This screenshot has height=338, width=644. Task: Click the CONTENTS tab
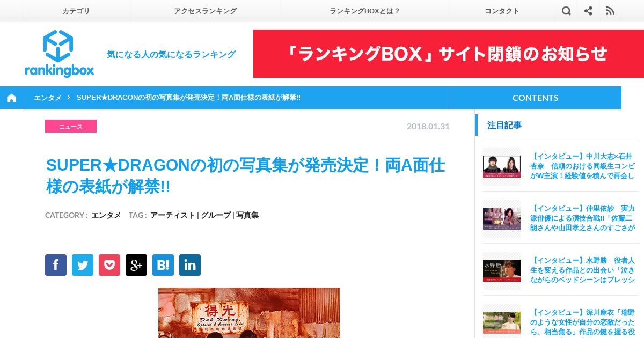click(535, 98)
